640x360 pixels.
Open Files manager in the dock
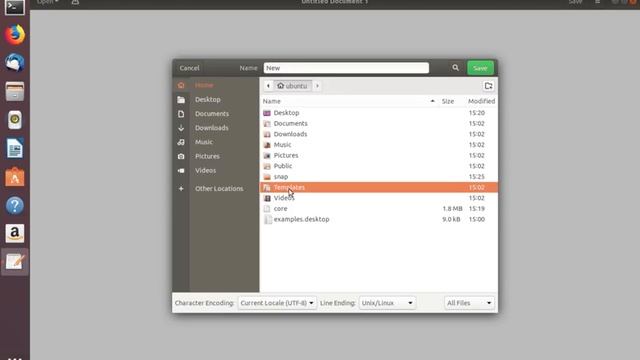pyautogui.click(x=15, y=91)
